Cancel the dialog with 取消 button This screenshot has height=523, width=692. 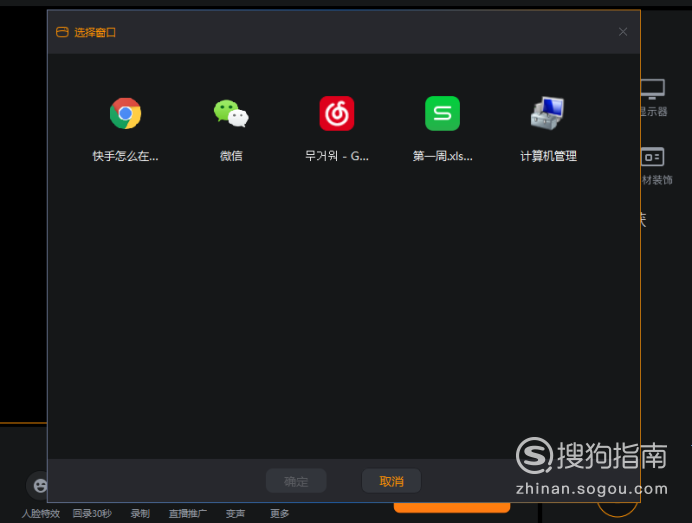pos(391,481)
